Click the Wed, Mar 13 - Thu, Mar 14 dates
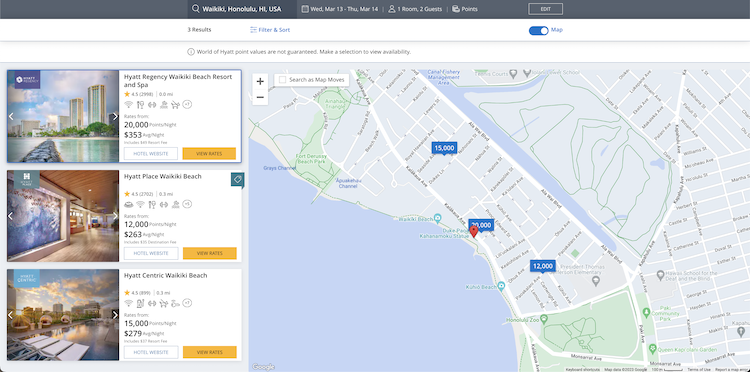 (x=340, y=9)
